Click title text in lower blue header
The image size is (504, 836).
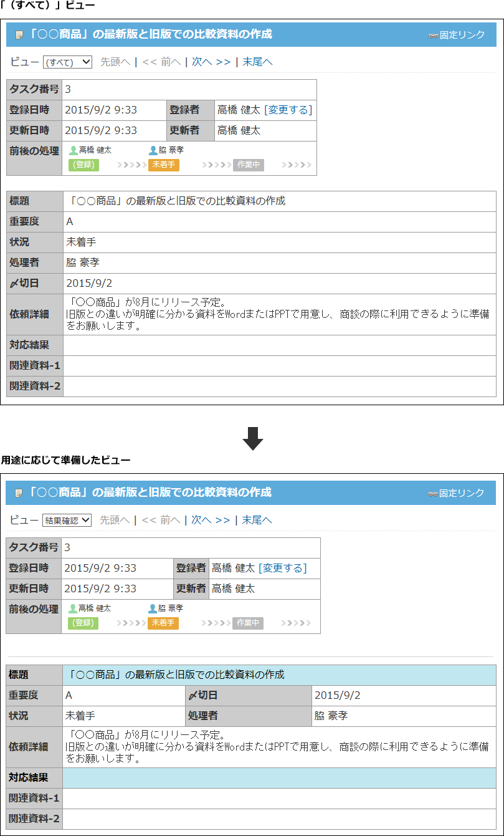point(150,493)
